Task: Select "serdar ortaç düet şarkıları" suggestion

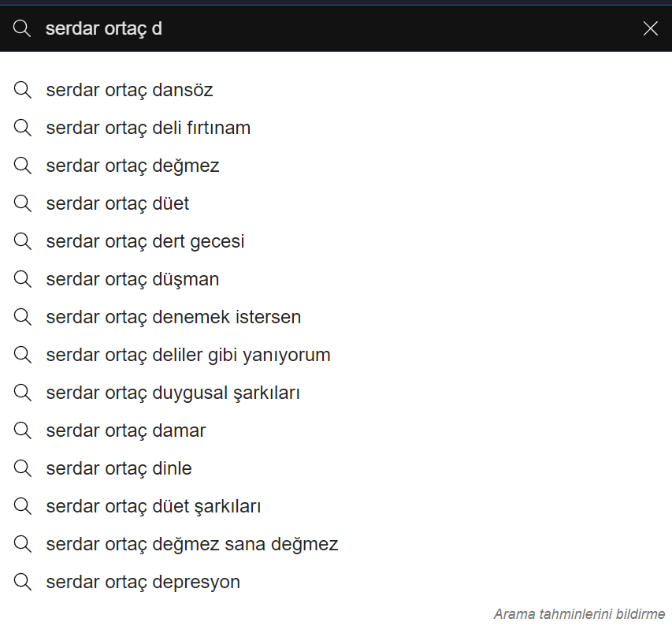Action: click(x=154, y=506)
